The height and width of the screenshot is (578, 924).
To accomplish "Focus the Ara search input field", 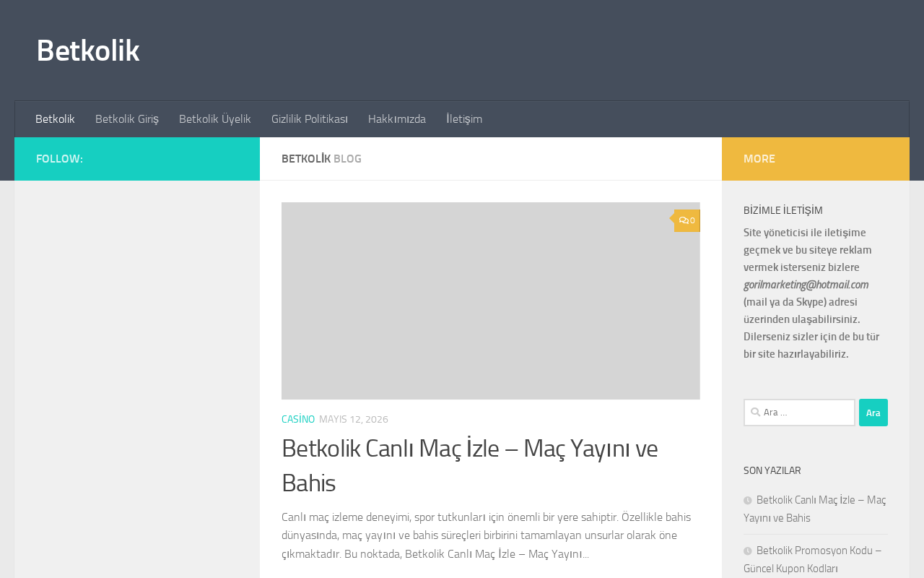I will click(x=799, y=413).
